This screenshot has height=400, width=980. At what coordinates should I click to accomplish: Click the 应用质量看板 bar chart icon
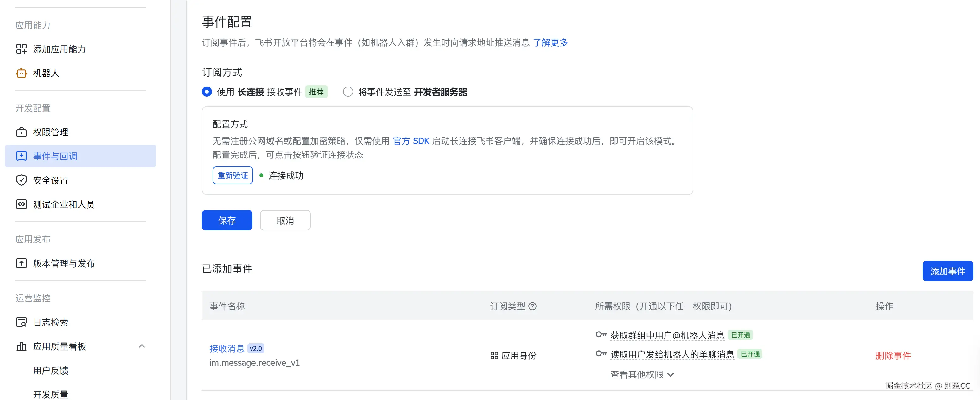[x=21, y=346]
